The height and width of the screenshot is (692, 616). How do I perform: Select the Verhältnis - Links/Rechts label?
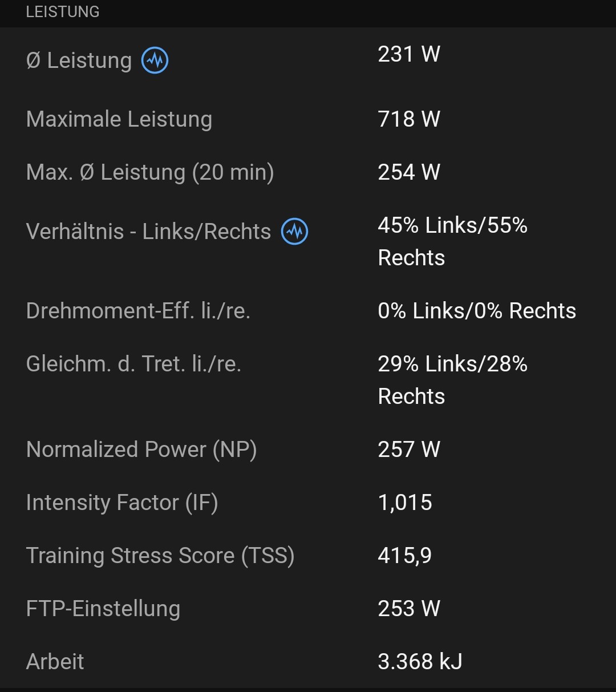[x=148, y=232]
